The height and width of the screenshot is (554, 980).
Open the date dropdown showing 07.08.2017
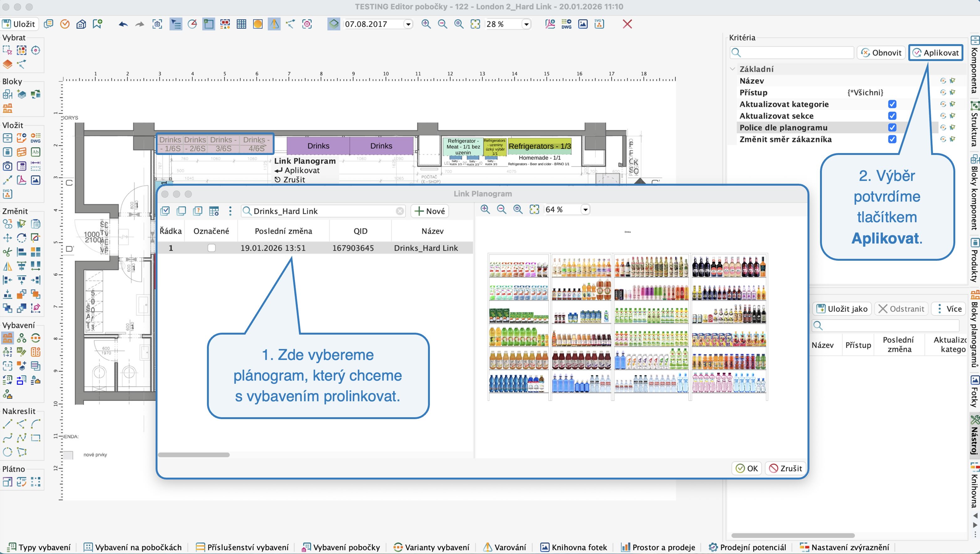[x=408, y=24]
